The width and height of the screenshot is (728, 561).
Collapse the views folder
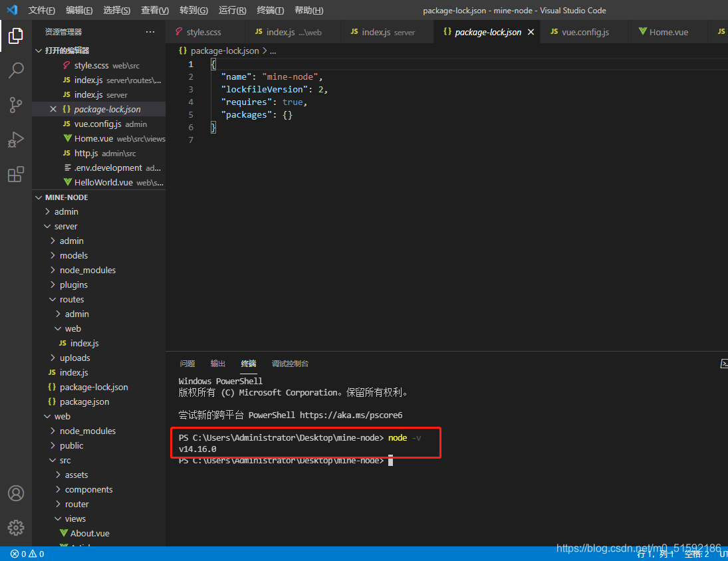(99, 518)
